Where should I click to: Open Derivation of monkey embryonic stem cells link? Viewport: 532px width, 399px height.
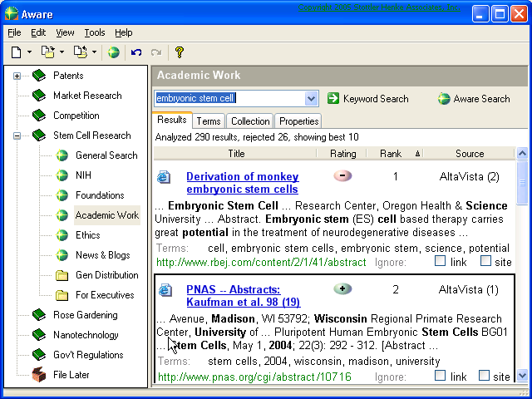[243, 183]
